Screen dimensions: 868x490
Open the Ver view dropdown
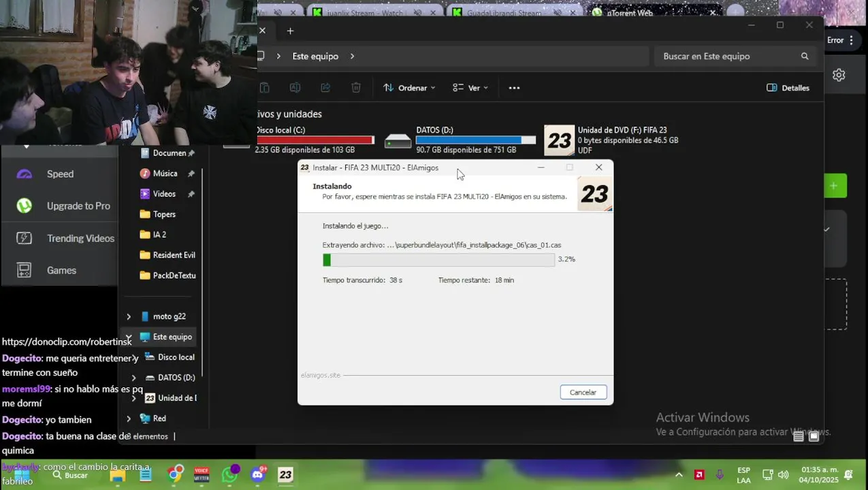[470, 88]
